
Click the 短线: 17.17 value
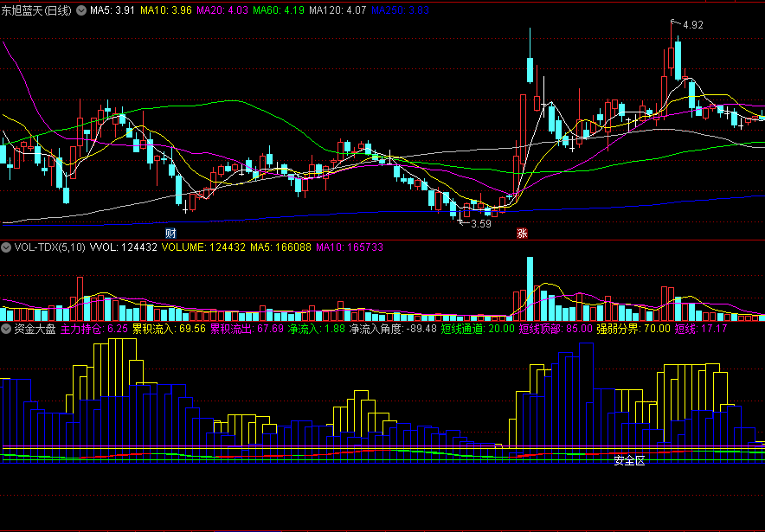pyautogui.click(x=701, y=329)
